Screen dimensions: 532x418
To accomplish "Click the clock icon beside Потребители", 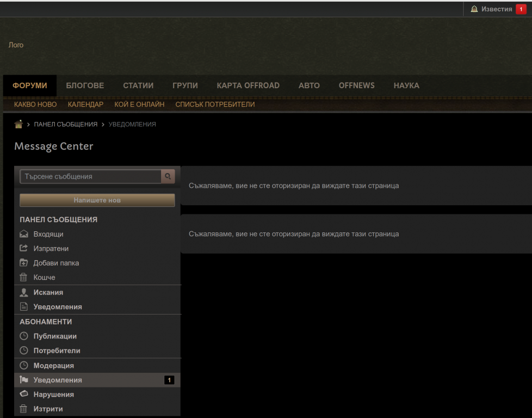I will click(x=24, y=351).
